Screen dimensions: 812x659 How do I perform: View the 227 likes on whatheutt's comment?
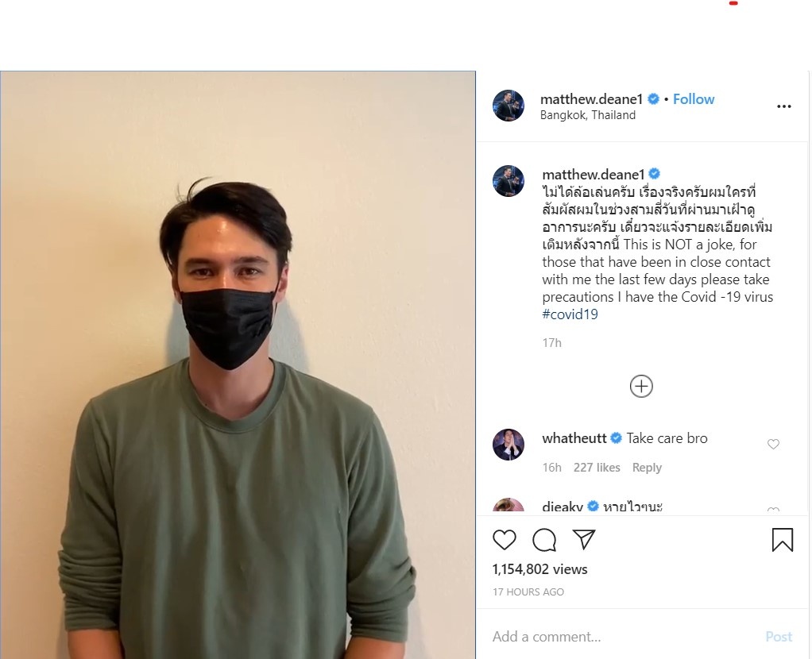click(x=597, y=468)
